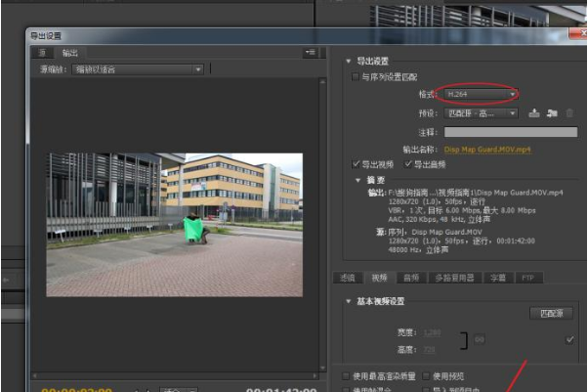Open the 预设 preset dropdown
This screenshot has height=392, width=588.
482,113
